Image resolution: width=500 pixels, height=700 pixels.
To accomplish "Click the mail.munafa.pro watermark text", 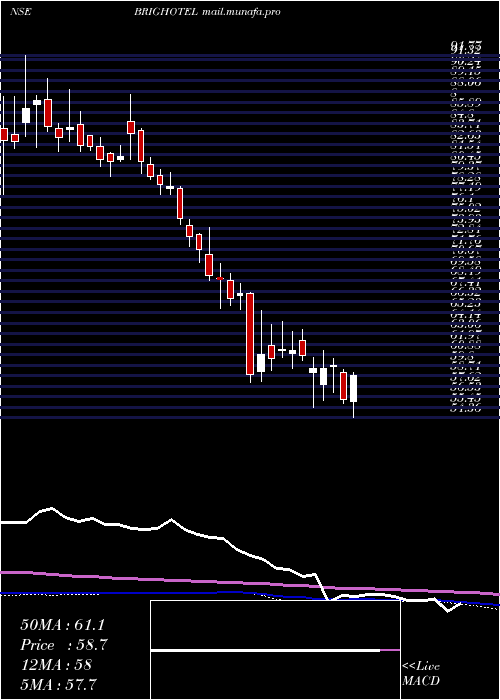I will pyautogui.click(x=241, y=12).
